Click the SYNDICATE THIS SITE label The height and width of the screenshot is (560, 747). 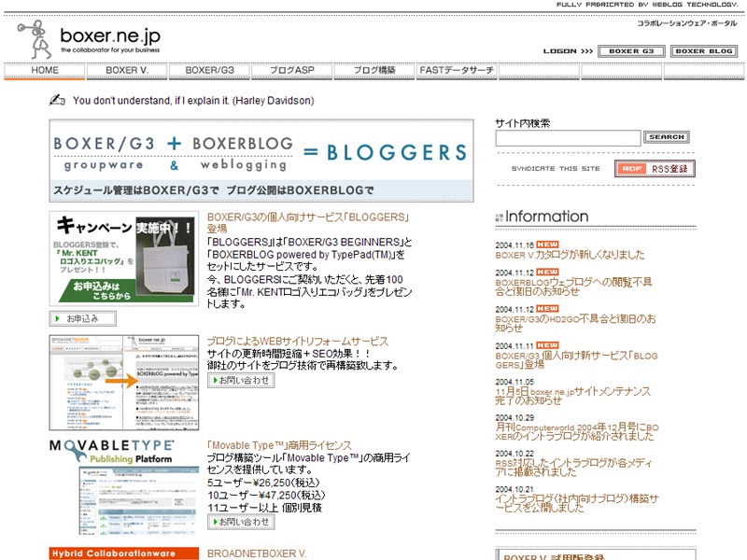click(556, 169)
